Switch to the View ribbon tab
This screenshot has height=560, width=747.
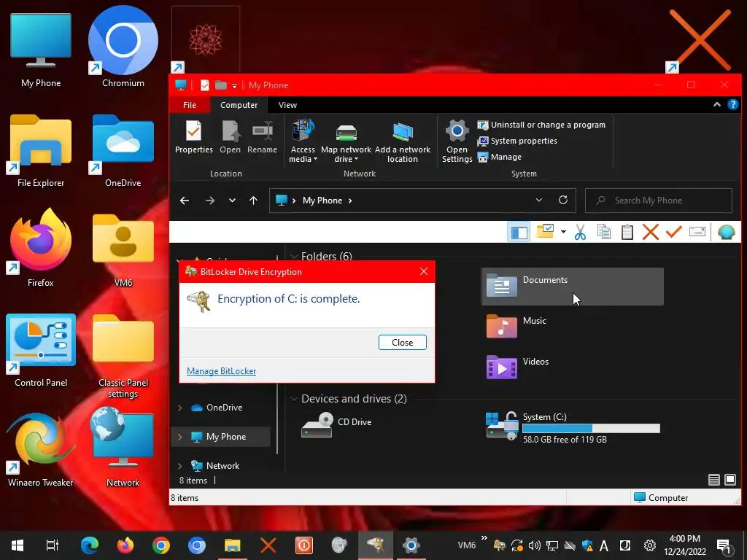pos(287,105)
